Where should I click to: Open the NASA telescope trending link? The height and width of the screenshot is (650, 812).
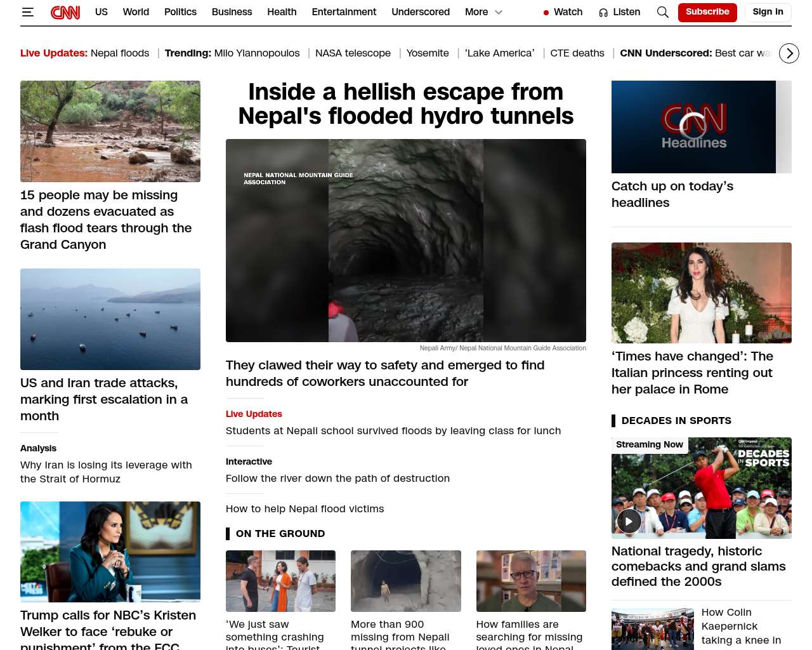click(x=353, y=53)
